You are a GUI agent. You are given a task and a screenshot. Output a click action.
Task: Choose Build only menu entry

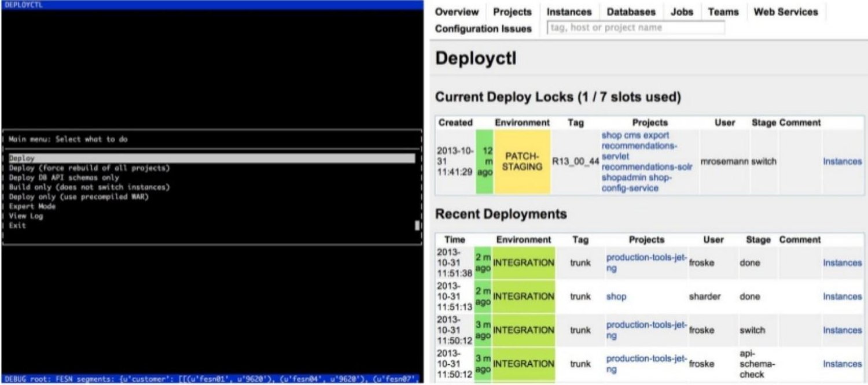point(89,187)
